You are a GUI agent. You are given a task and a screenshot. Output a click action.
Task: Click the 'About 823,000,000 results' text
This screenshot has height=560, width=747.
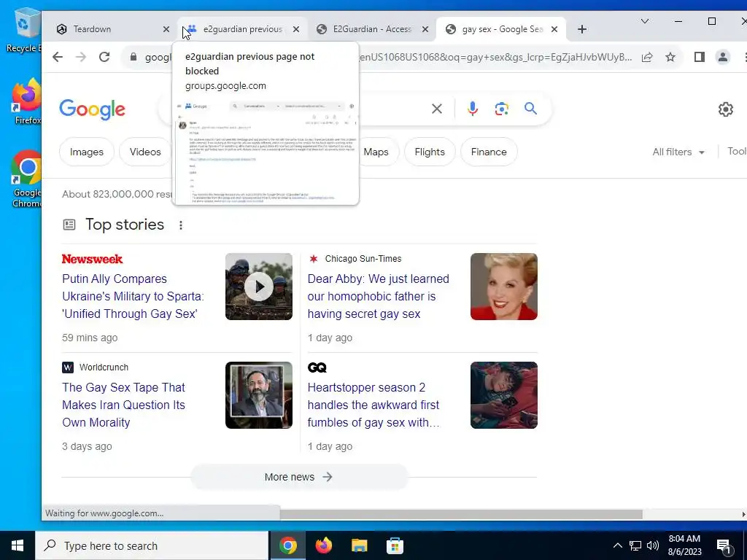pos(117,194)
